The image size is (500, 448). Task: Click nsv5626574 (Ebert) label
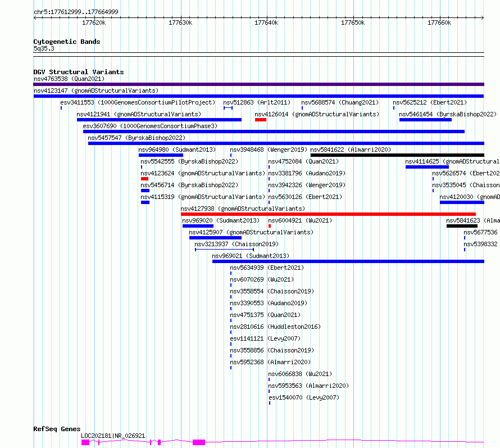pyautogui.click(x=466, y=173)
